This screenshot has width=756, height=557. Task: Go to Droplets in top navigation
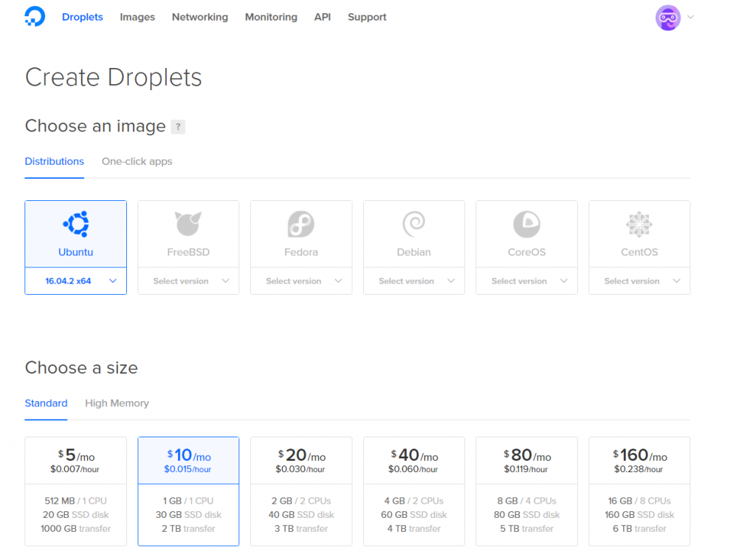tap(83, 17)
